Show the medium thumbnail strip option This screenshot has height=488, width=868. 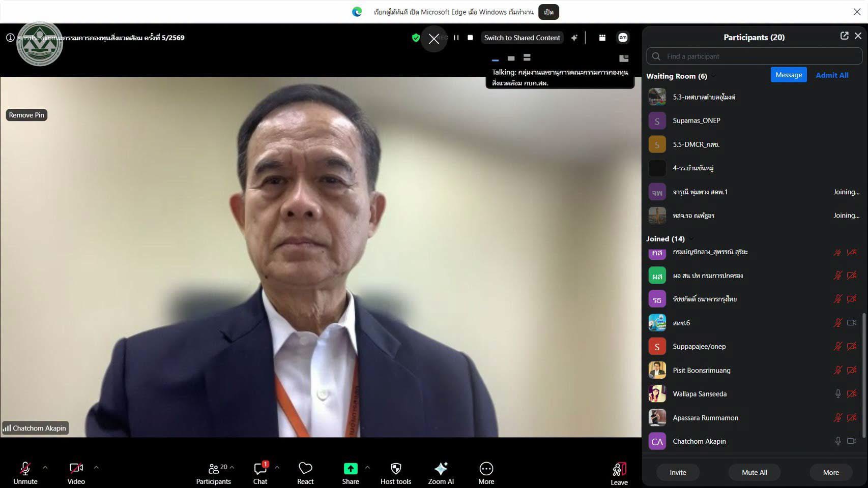coord(511,58)
